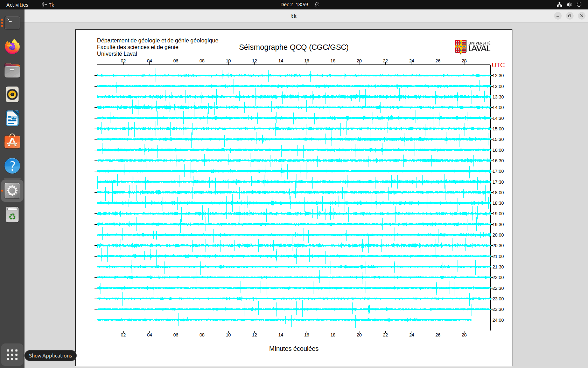Click the running Tk gear icon in dock
The image size is (588, 368).
pos(12,191)
